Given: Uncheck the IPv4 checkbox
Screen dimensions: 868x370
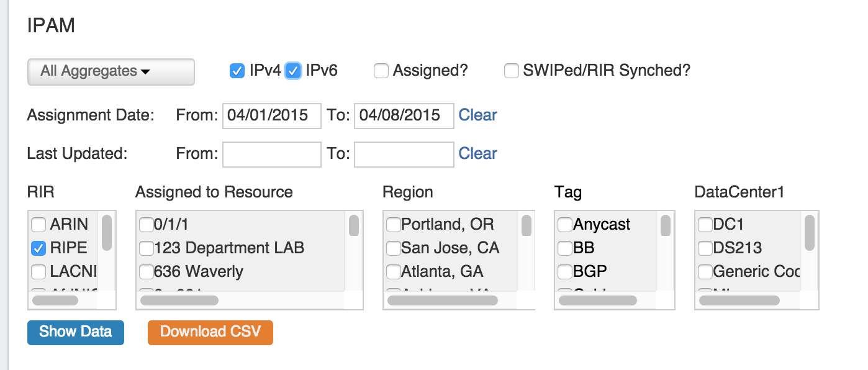Looking at the screenshot, I should [x=237, y=71].
